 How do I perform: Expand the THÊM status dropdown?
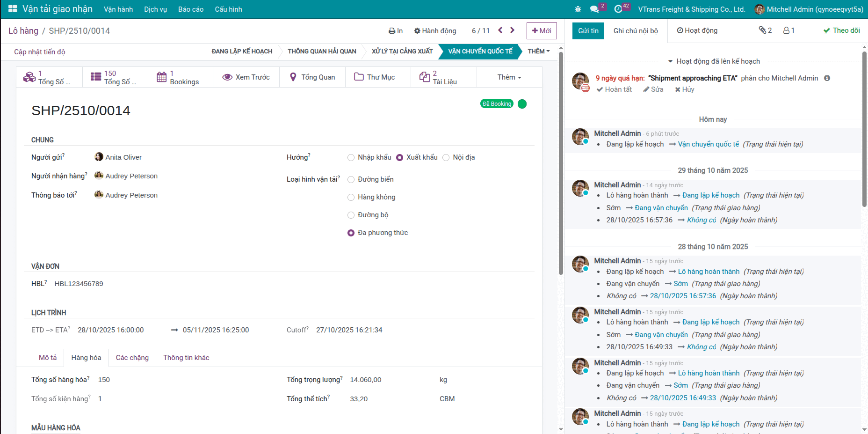(539, 51)
